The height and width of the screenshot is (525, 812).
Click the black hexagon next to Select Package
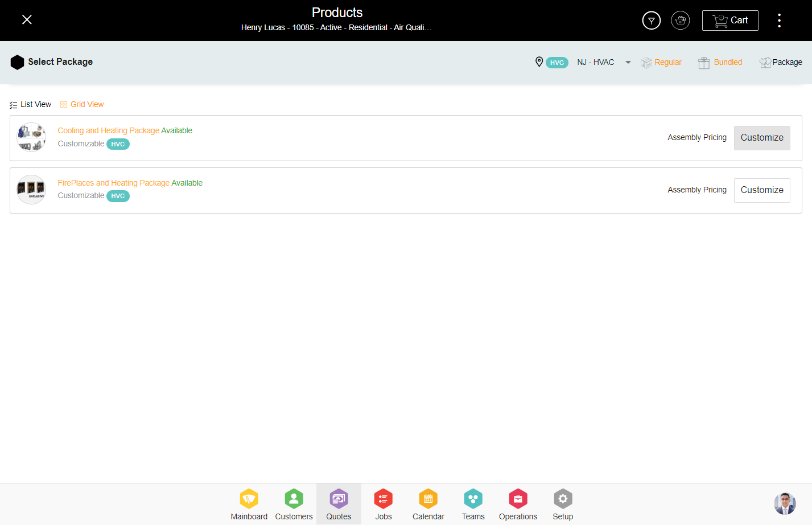17,62
